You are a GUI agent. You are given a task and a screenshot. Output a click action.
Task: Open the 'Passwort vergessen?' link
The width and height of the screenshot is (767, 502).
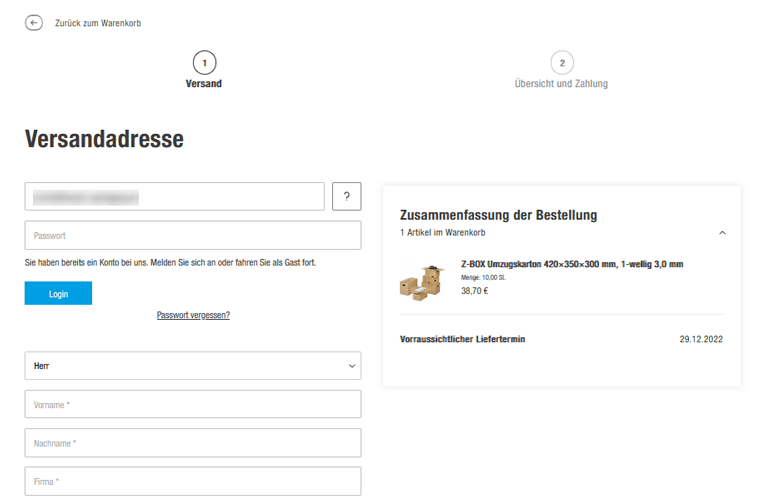click(193, 315)
